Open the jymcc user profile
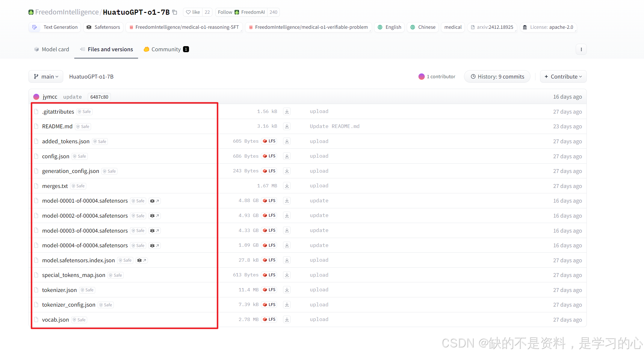This screenshot has width=644, height=354. pyautogui.click(x=50, y=97)
